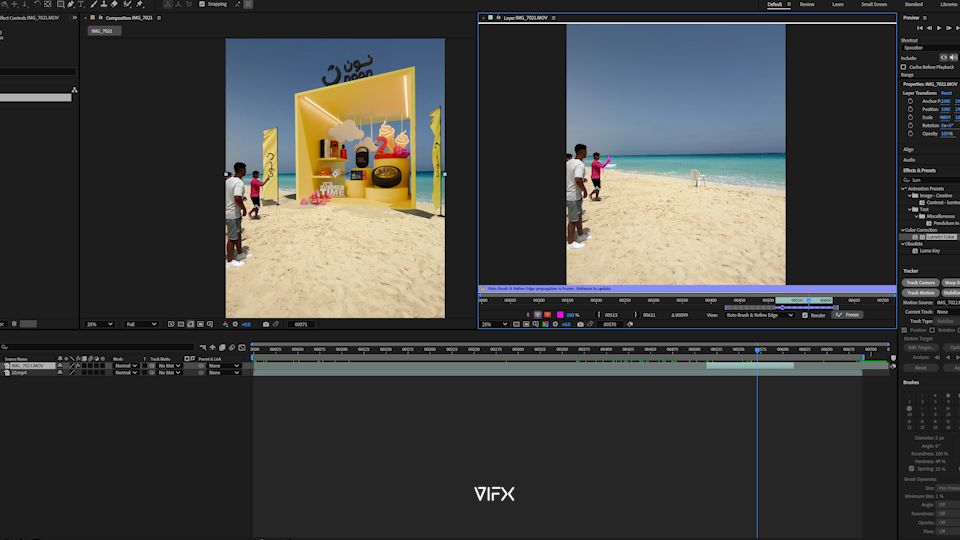Play preview in Preview panel
The width and height of the screenshot is (960, 540).
tap(939, 28)
